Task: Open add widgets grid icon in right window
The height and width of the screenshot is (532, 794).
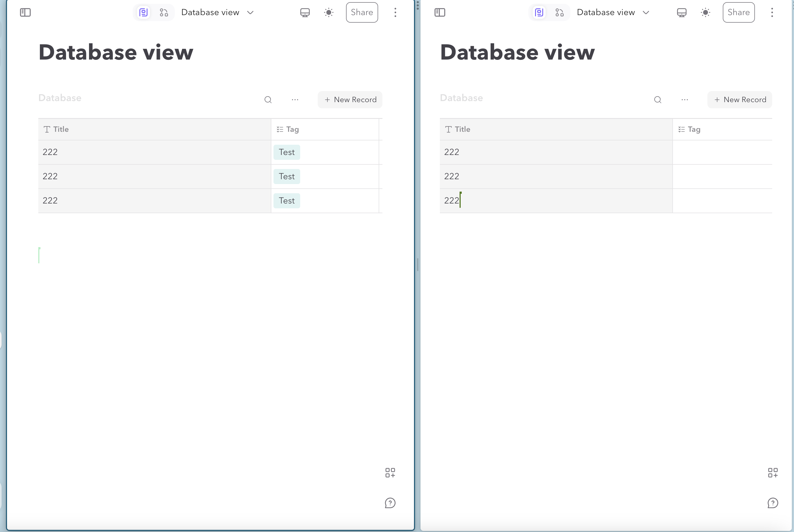Action: click(x=773, y=473)
